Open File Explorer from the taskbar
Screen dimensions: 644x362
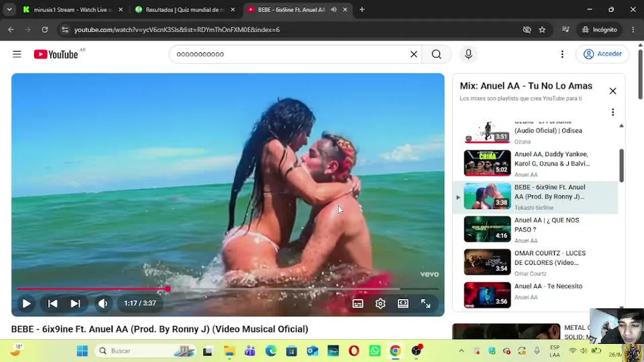(x=229, y=351)
